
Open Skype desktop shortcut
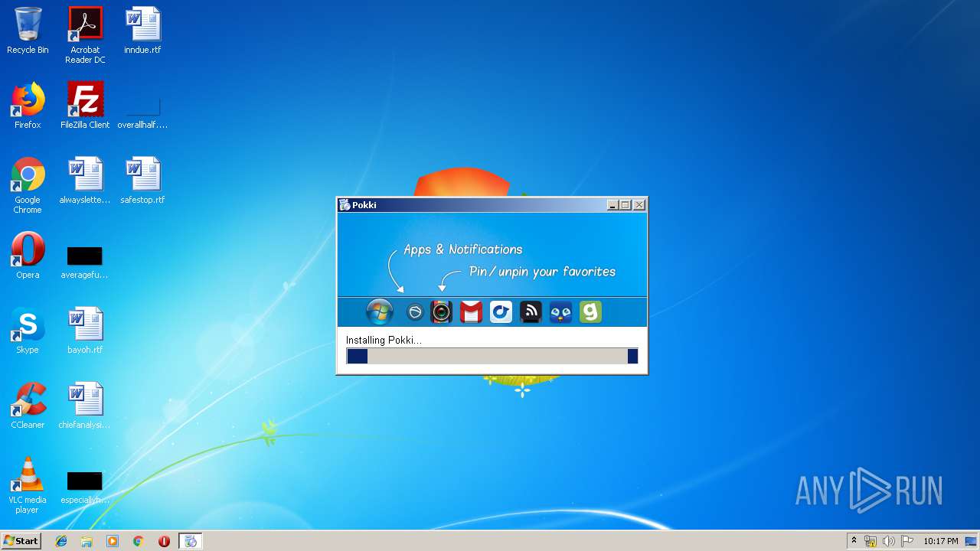(28, 331)
